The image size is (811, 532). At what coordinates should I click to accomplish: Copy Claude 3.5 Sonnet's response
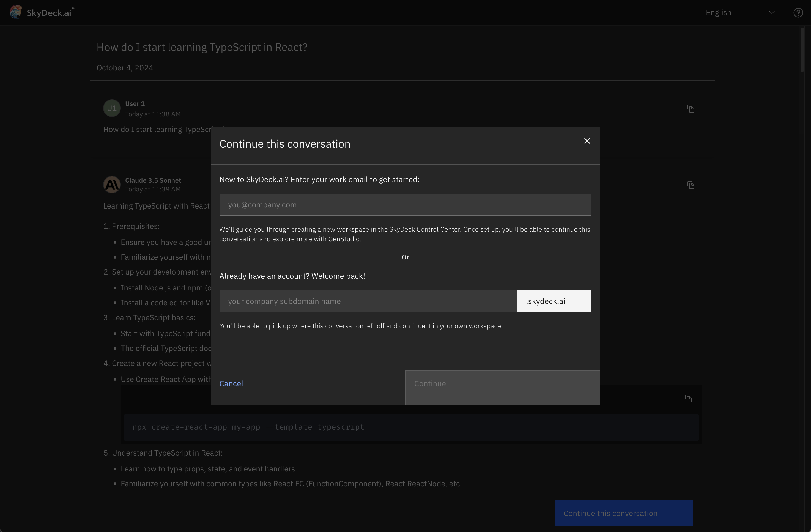point(691,185)
